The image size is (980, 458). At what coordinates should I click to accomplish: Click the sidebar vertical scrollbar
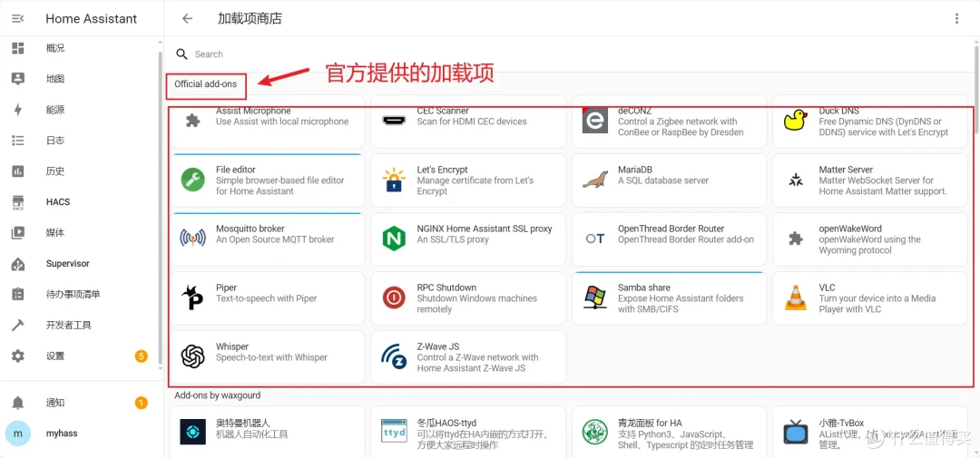161,206
